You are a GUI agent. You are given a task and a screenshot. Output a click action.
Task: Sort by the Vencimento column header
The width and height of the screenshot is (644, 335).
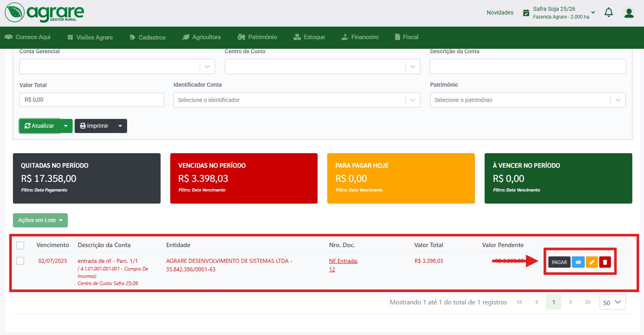click(x=53, y=245)
